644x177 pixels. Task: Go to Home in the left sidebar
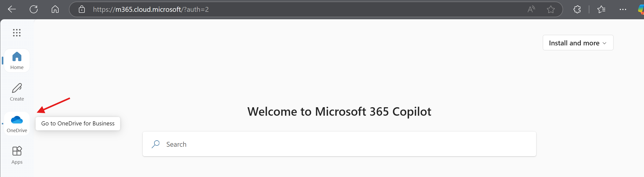coord(17,61)
